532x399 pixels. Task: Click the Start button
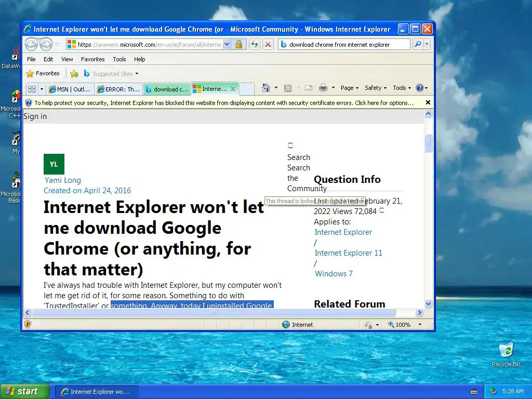(24, 391)
